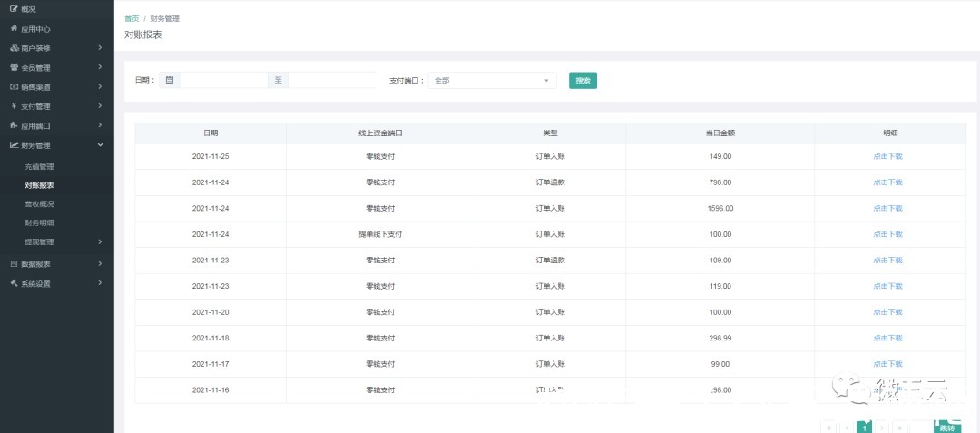Expand the 支付管理 submenu arrow

click(100, 106)
